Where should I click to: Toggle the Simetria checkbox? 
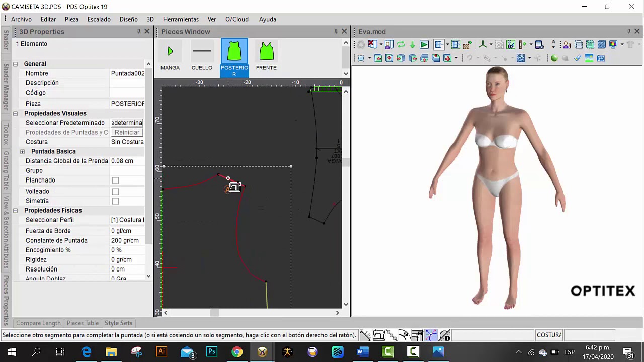click(115, 201)
